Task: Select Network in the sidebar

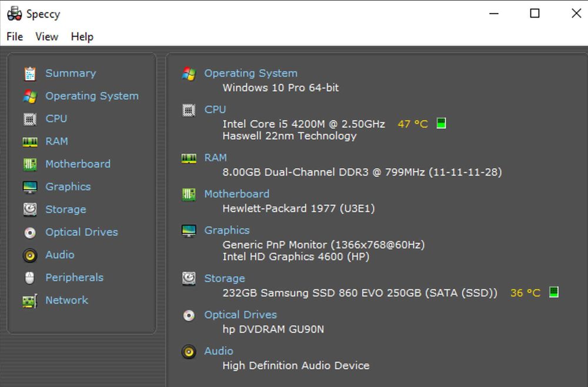Action: pos(67,301)
